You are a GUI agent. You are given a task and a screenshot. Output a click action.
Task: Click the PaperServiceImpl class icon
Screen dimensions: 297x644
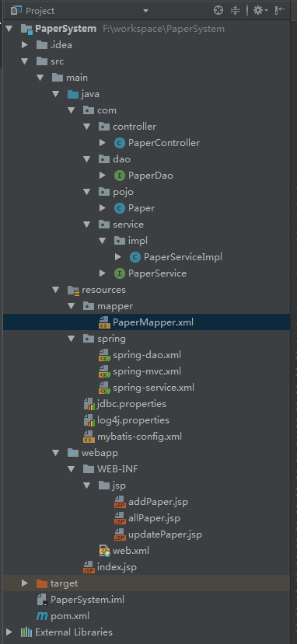(x=135, y=257)
